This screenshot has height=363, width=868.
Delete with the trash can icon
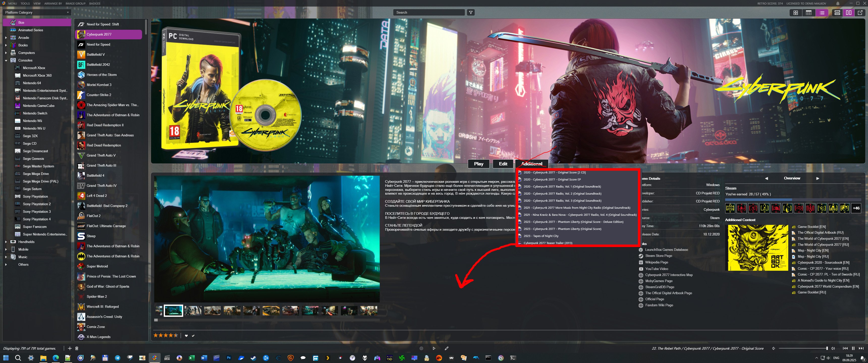pyautogui.click(x=76, y=348)
